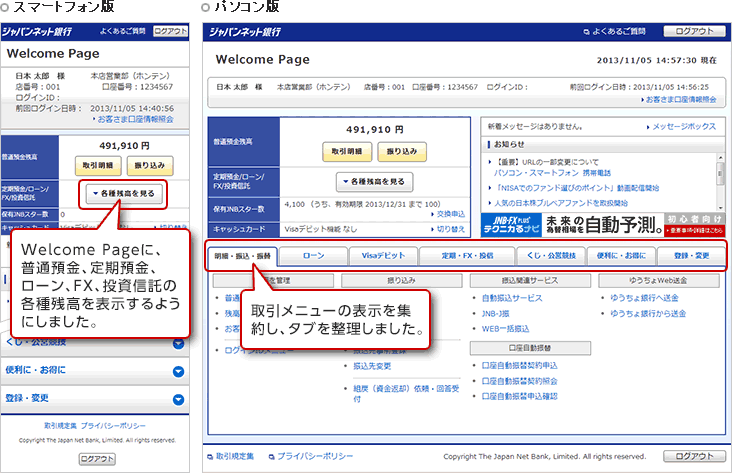732x473 pixels.
Task: Open プライバシーポリシー link in PC version footer
Action: click(311, 456)
